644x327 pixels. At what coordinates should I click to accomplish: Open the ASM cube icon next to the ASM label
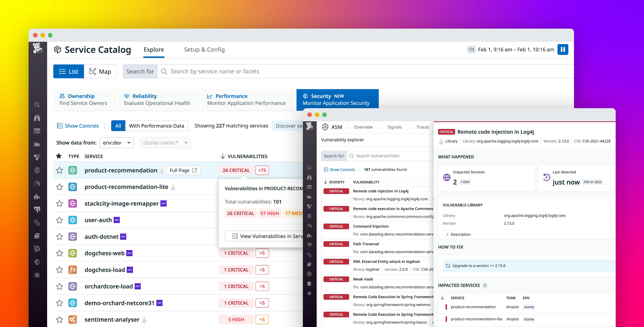[x=326, y=127]
